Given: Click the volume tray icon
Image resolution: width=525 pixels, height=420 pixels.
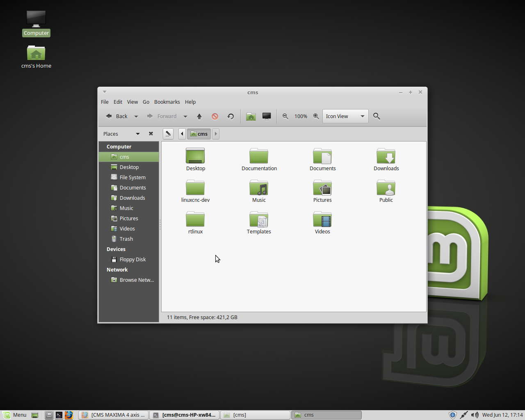Looking at the screenshot, I should [475, 415].
